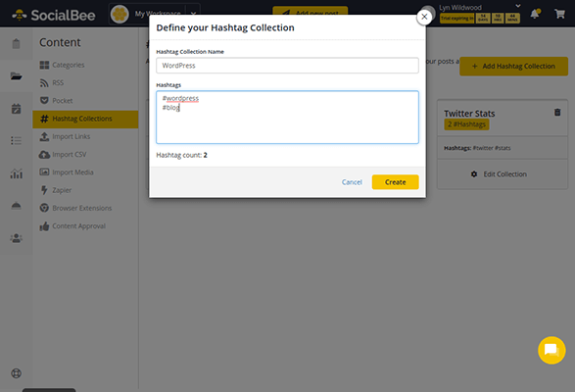Close the Define your Hashtag Collection dialog
575x392 pixels.
[424, 17]
